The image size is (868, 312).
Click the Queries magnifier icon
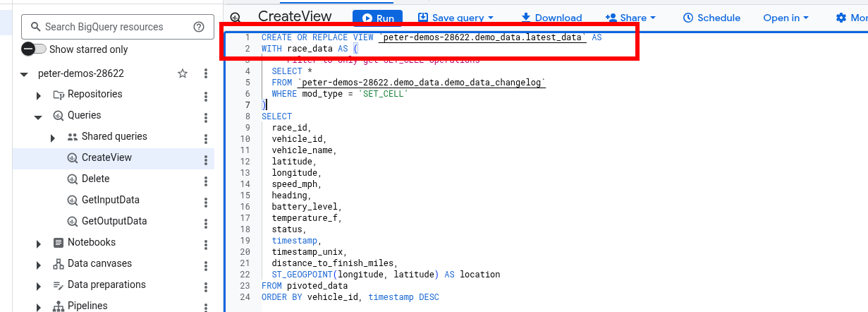(59, 116)
